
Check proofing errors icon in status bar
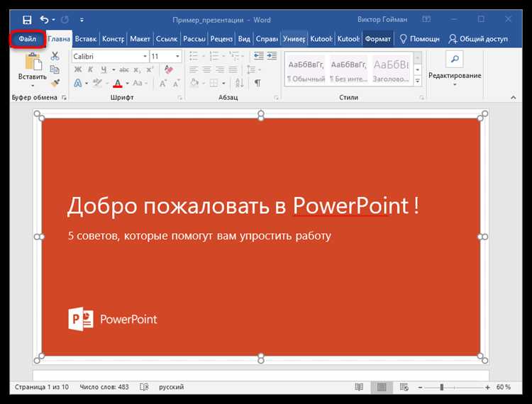(x=144, y=387)
